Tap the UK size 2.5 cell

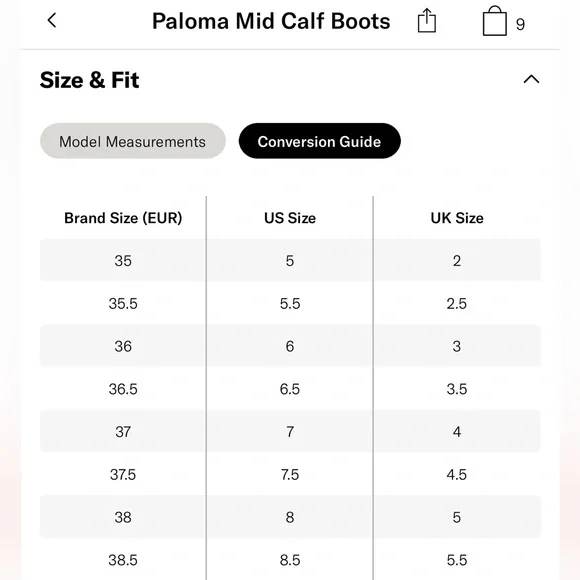457,303
